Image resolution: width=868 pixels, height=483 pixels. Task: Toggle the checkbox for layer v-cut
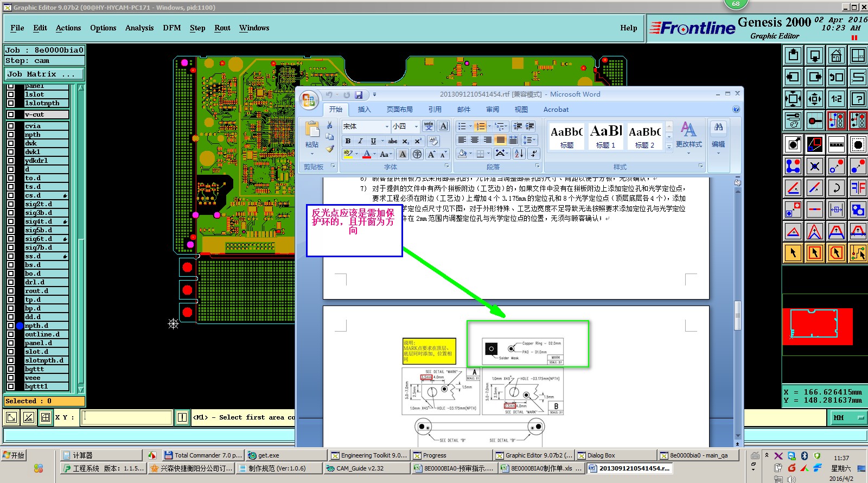click(11, 115)
